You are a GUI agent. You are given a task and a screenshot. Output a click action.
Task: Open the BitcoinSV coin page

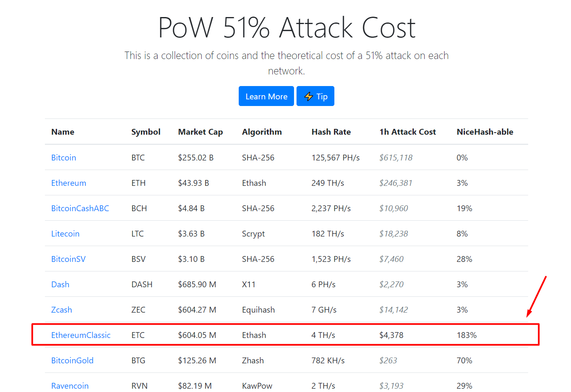point(68,259)
